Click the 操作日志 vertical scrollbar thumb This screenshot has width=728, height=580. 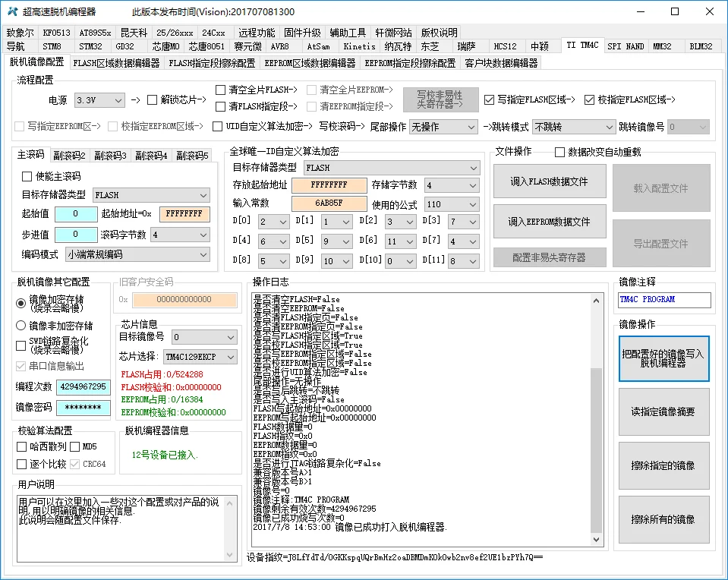596,449
